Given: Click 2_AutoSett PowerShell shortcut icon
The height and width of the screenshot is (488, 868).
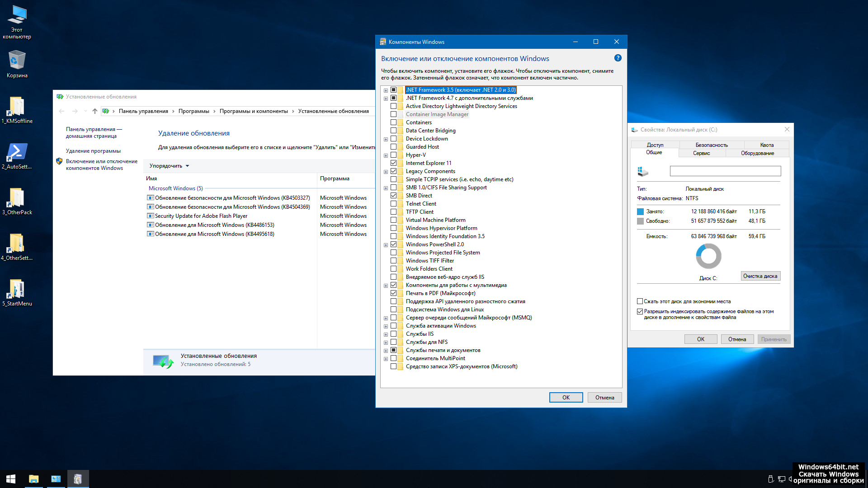Looking at the screenshot, I should [17, 152].
